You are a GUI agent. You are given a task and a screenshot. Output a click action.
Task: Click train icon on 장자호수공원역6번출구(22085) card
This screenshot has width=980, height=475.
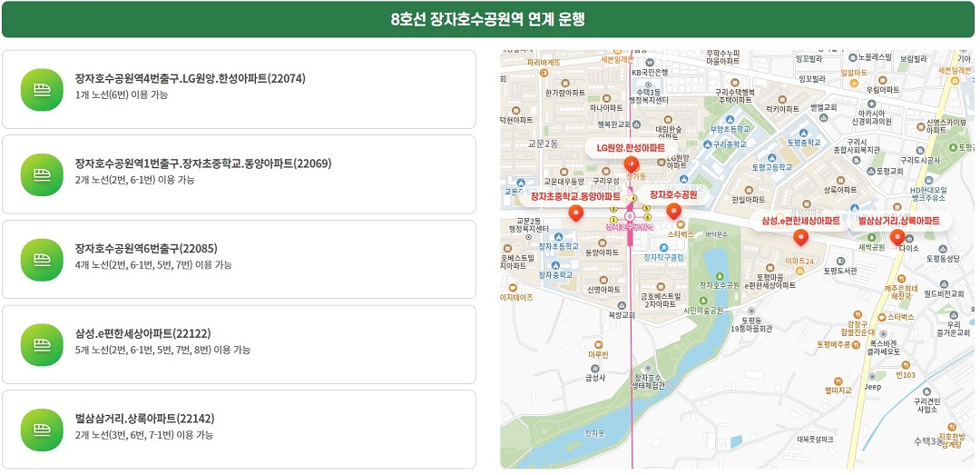pos(42,260)
